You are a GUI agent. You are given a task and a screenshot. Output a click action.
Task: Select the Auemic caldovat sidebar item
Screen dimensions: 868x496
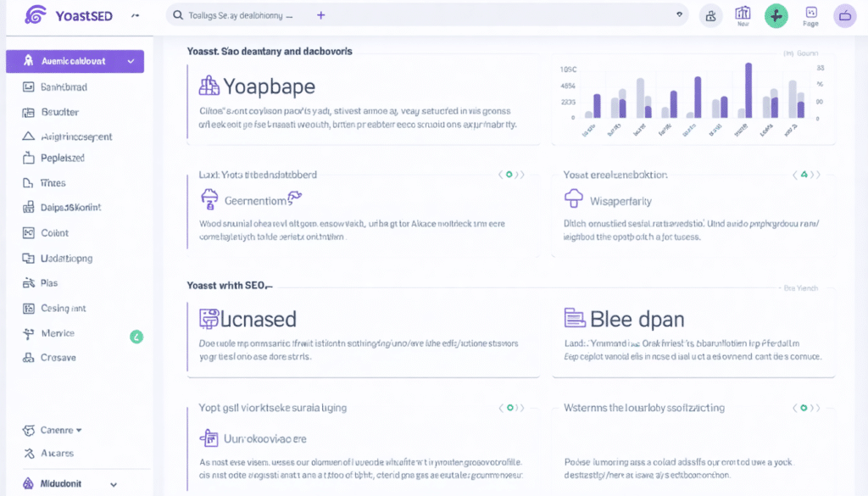point(75,61)
